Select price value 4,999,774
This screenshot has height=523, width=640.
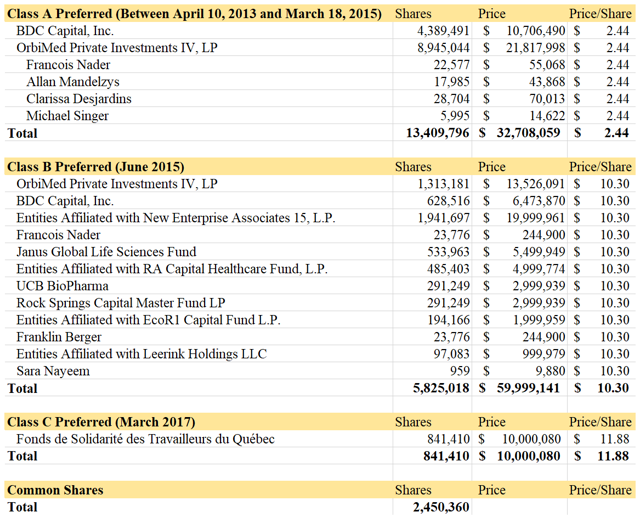[x=539, y=269]
